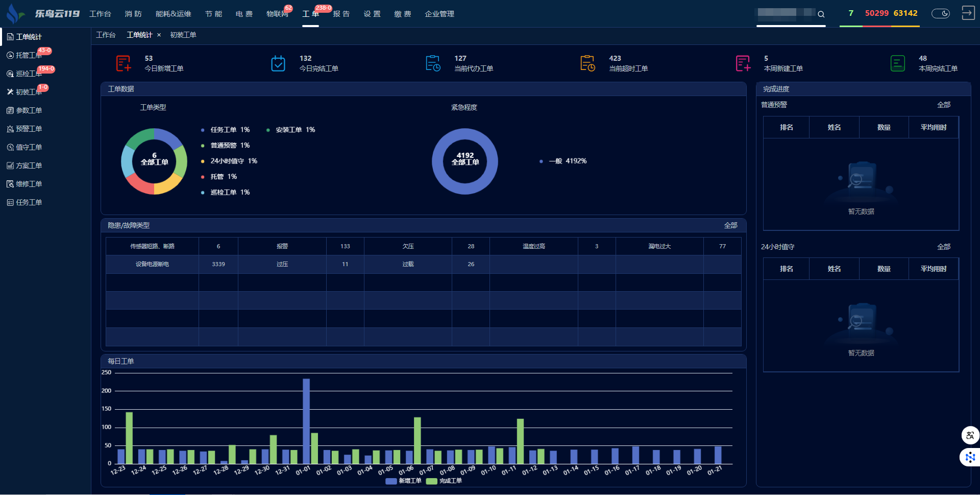Click the logout icon at top right

click(968, 13)
